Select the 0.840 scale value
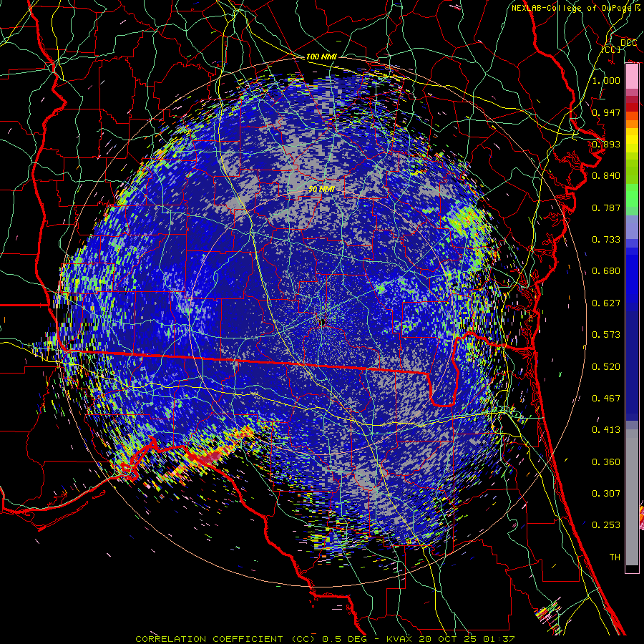The height and width of the screenshot is (644, 644). click(x=606, y=176)
